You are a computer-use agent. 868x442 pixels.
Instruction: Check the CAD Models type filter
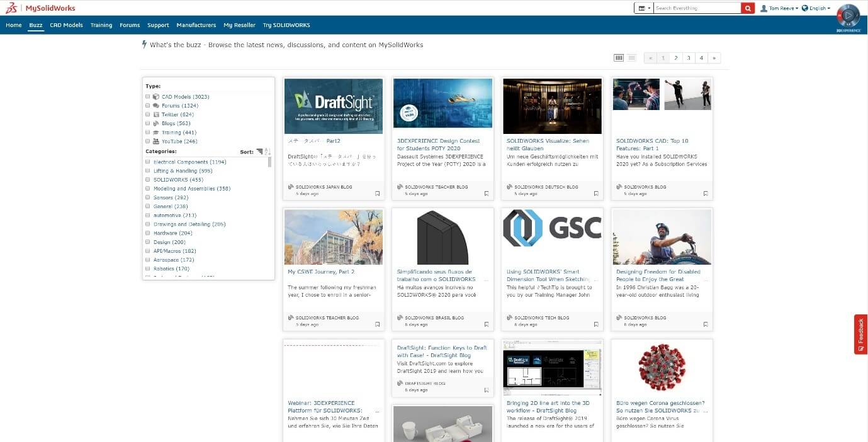tap(148, 97)
